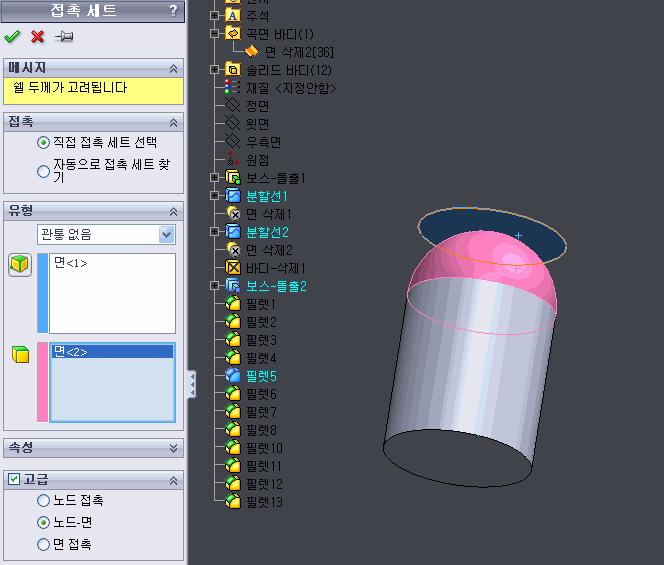Select 필렛13 in the feature tree
Screen dimensions: 664x565
click(264, 502)
